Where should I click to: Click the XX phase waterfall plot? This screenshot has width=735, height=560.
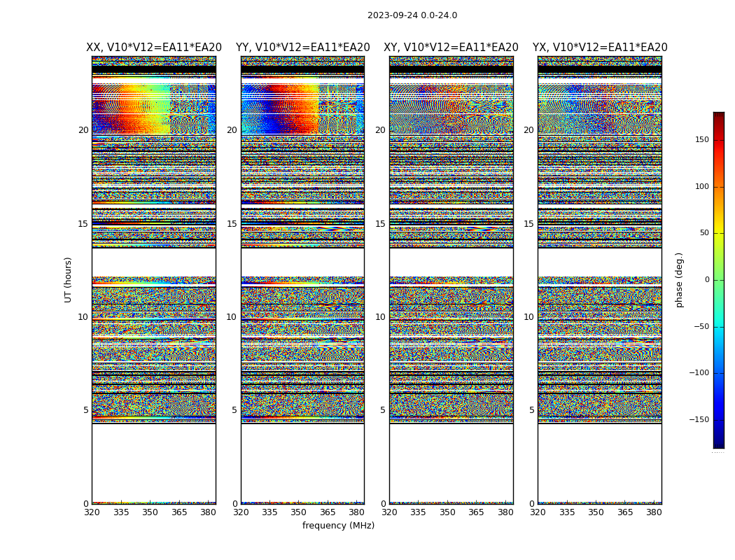[x=154, y=280]
